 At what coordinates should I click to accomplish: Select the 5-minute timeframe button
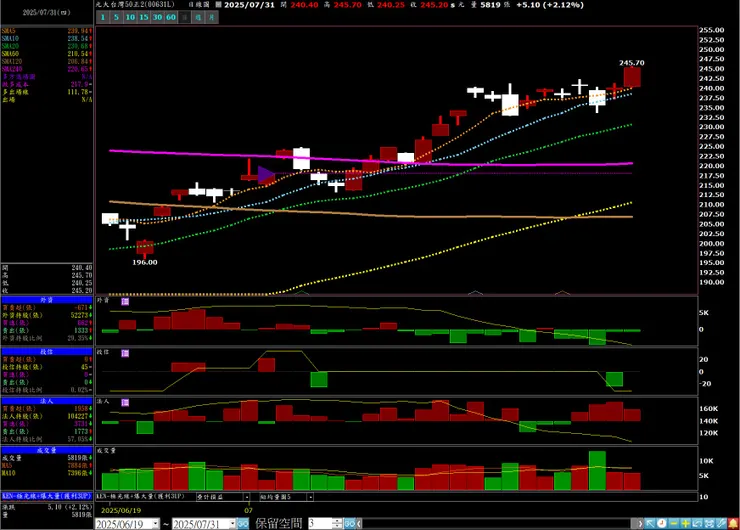(116, 17)
